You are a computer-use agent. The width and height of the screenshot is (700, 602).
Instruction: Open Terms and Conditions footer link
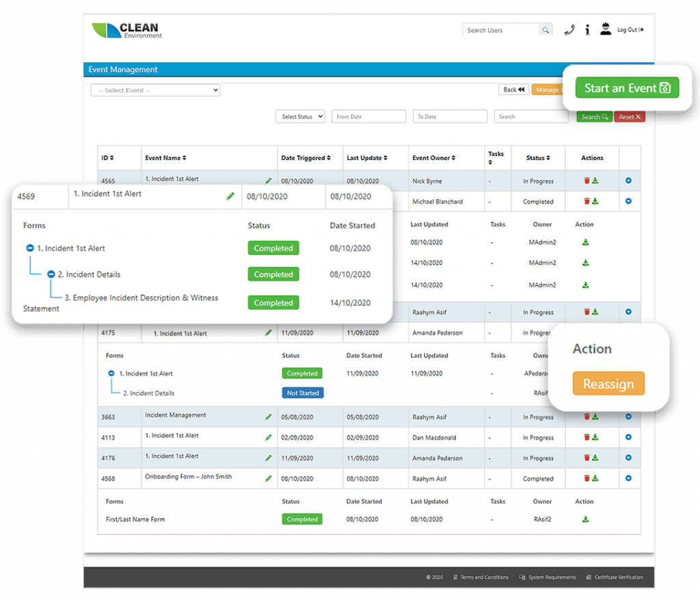(x=481, y=577)
